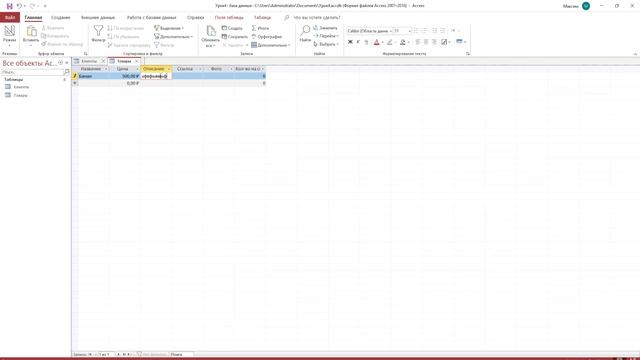Switch to the Главная ribbon tab
Image resolution: width=640 pixels, height=360 pixels.
tap(33, 18)
